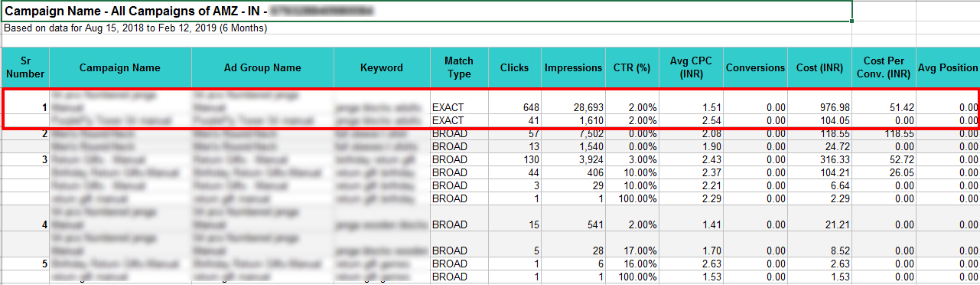Image resolution: width=980 pixels, height=285 pixels.
Task: Select Sr Number cell 3
Action: coord(45,159)
